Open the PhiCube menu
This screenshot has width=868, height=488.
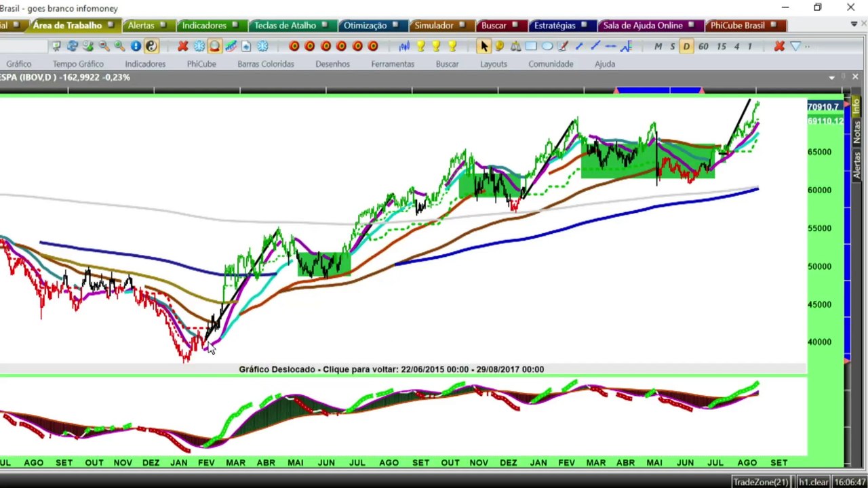(201, 64)
